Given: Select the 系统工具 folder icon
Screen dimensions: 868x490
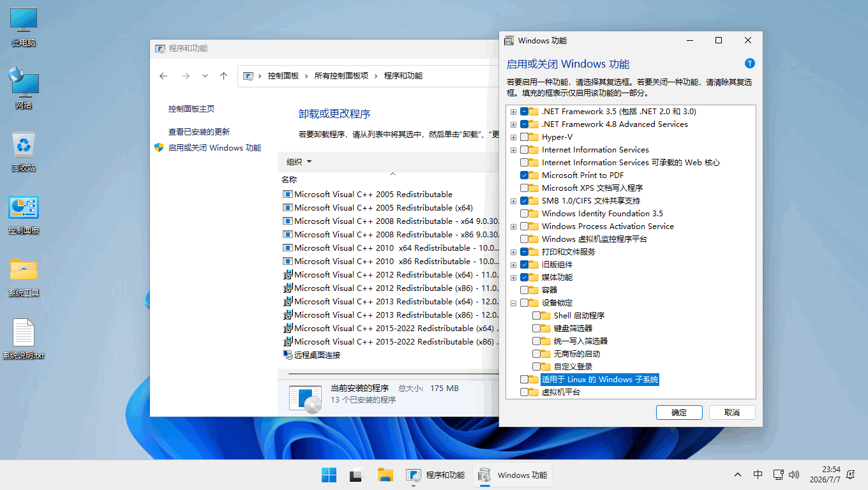Looking at the screenshot, I should pos(24,277).
